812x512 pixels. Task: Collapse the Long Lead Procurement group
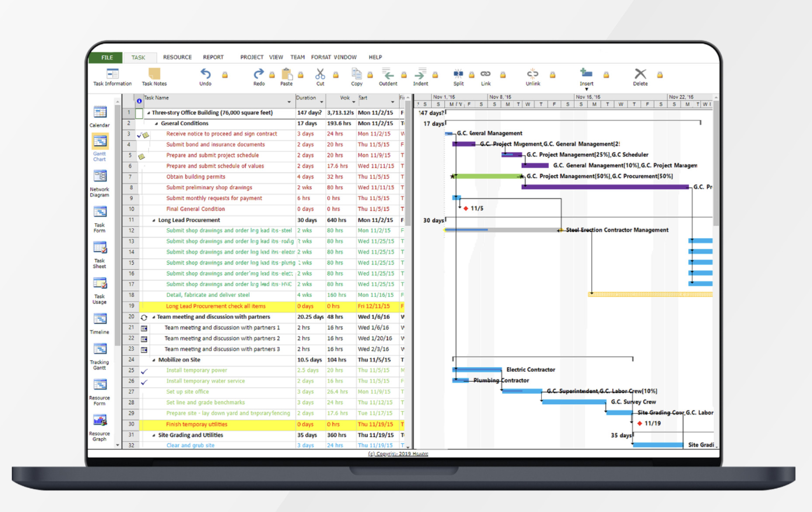pyautogui.click(x=154, y=220)
